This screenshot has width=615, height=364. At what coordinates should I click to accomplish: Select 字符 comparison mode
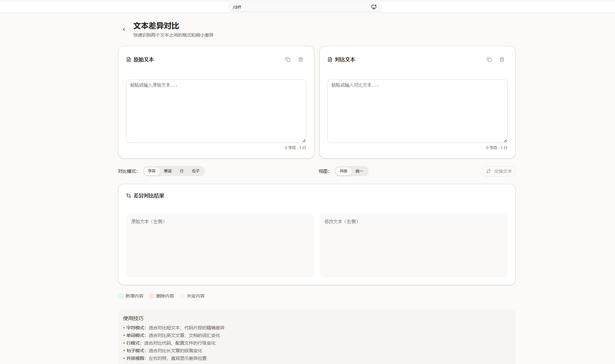152,171
